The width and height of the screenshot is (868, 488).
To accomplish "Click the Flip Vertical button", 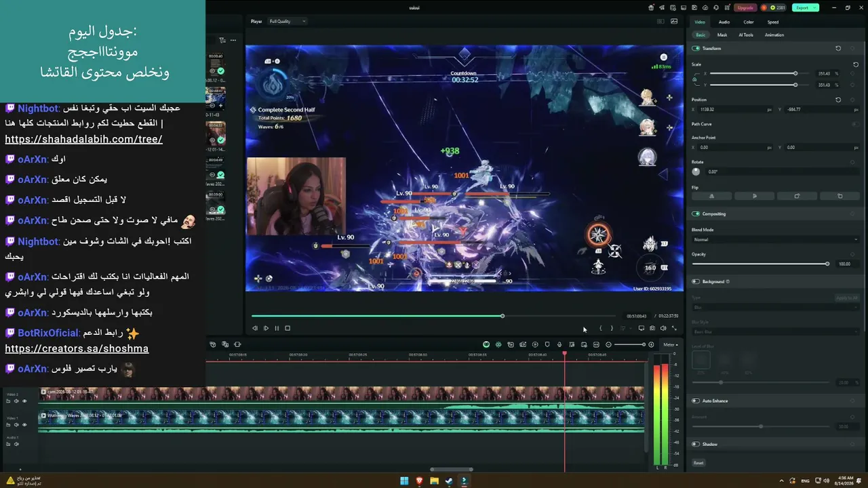I will 754,196.
